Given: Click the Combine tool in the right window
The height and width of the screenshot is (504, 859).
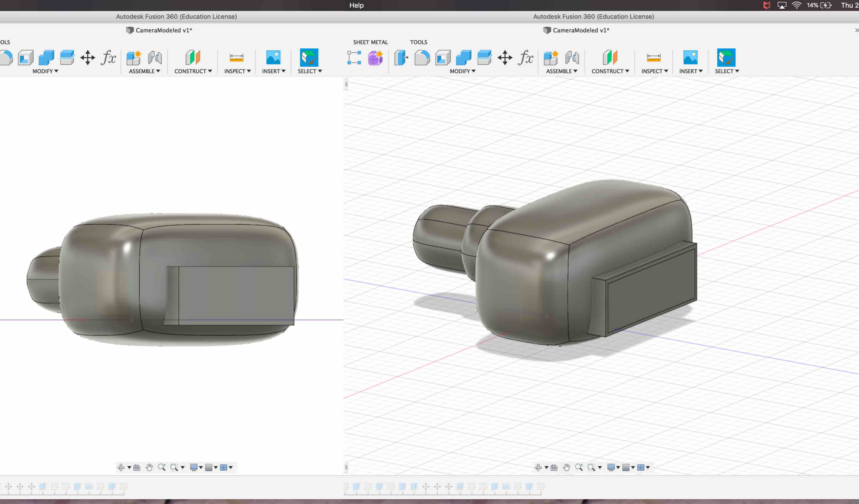Looking at the screenshot, I should point(464,58).
